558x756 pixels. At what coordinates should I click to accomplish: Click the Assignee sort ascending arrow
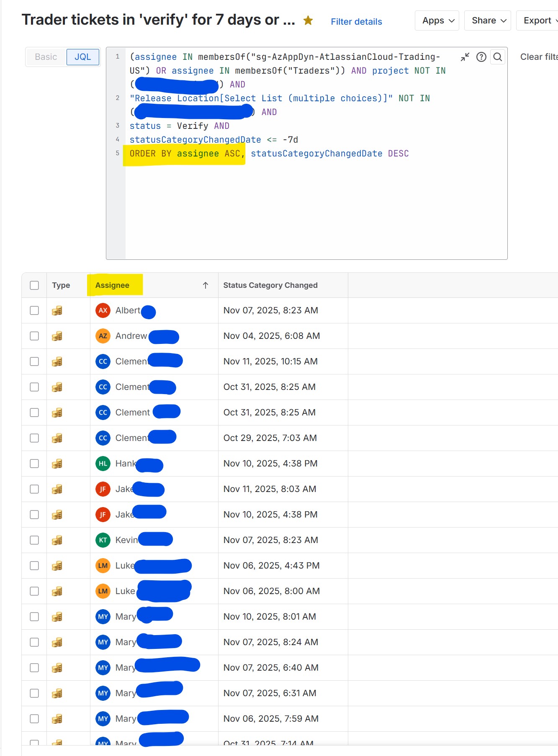point(206,285)
